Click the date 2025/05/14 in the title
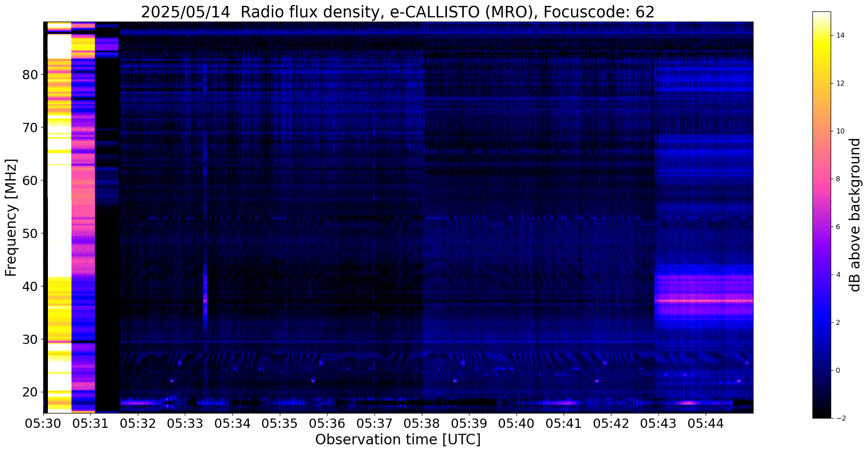The width and height of the screenshot is (868, 452). click(x=187, y=12)
